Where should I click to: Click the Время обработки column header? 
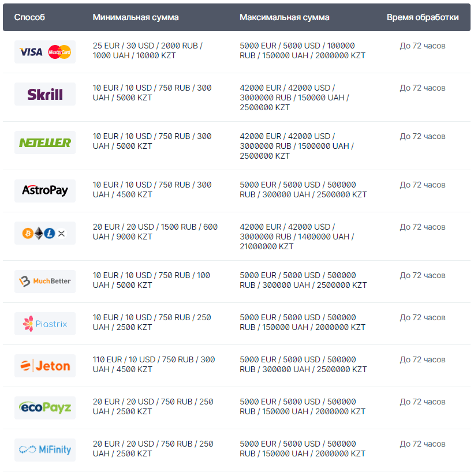point(423,17)
